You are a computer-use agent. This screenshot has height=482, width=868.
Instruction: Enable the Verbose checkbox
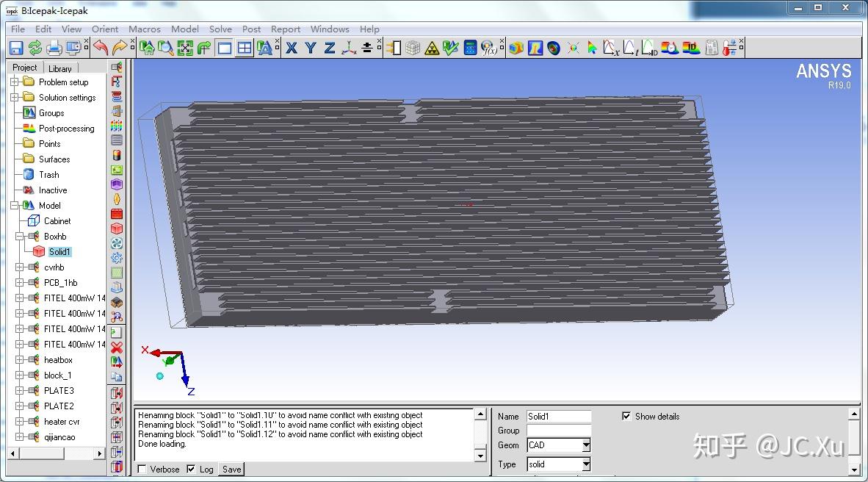point(142,470)
